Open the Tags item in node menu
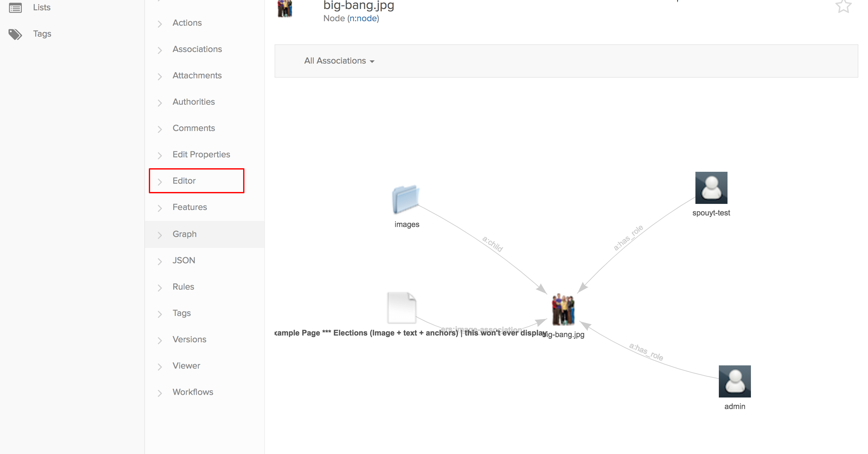The image size is (868, 454). 182,313
